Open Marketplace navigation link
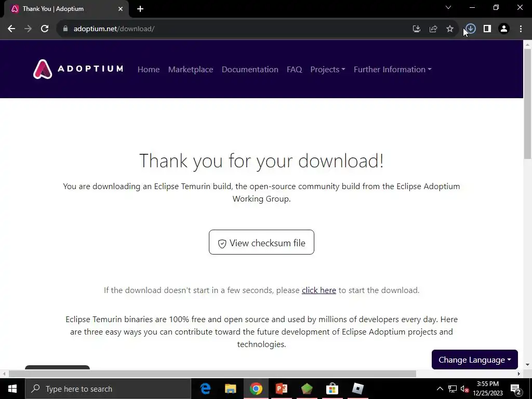 point(191,69)
